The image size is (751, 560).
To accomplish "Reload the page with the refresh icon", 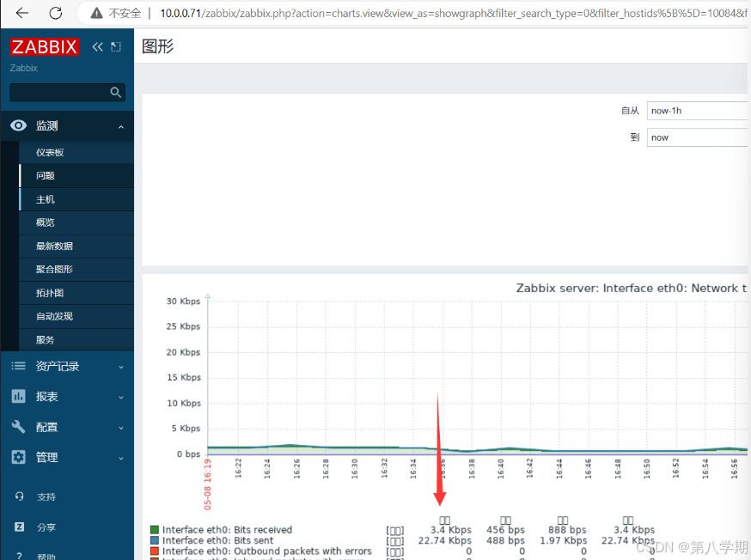I will pyautogui.click(x=55, y=13).
